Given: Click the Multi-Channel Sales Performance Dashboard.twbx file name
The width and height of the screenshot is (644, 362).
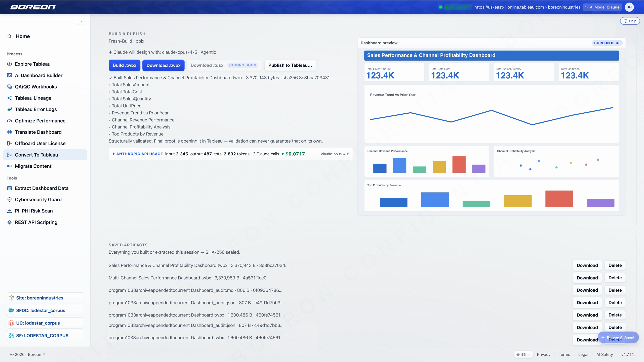Looking at the screenshot, I should (160, 278).
